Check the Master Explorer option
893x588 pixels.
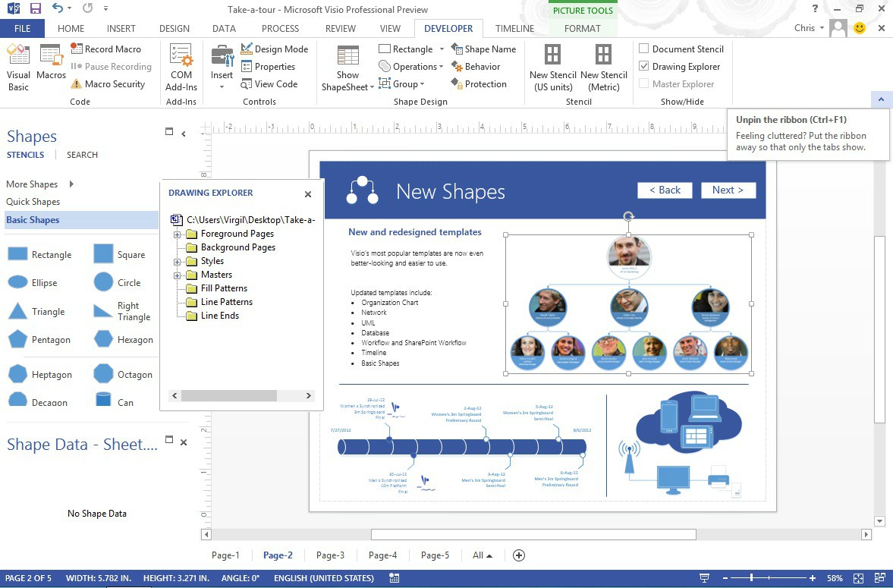tap(641, 83)
